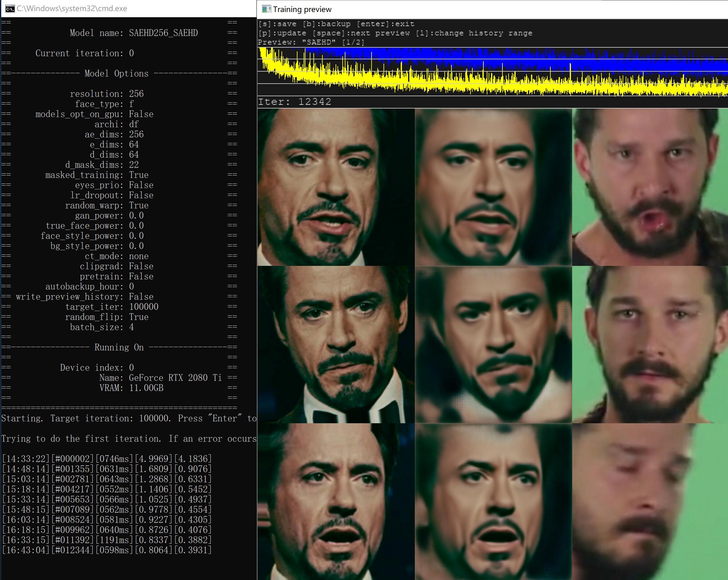Click 'autobackup_hour: 0' line
Screen dimensions: 728x580
(x=89, y=286)
